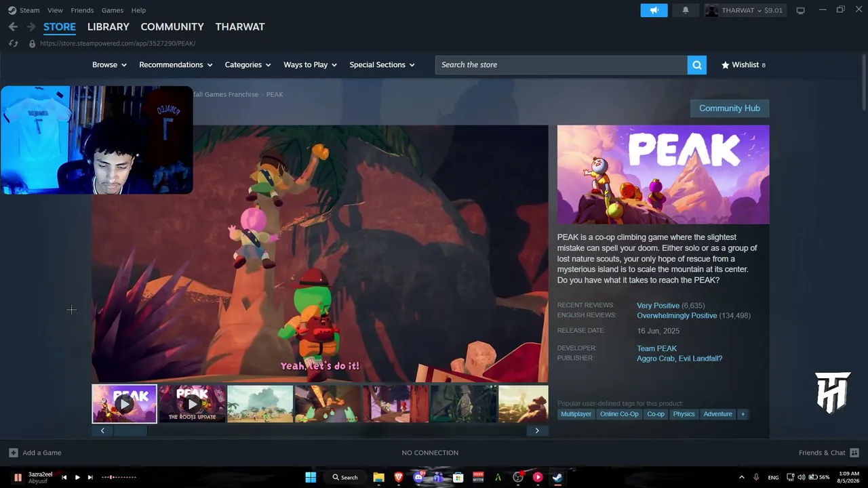868x488 pixels.
Task: Select The Roots Update trailer thumbnail
Action: [193, 404]
